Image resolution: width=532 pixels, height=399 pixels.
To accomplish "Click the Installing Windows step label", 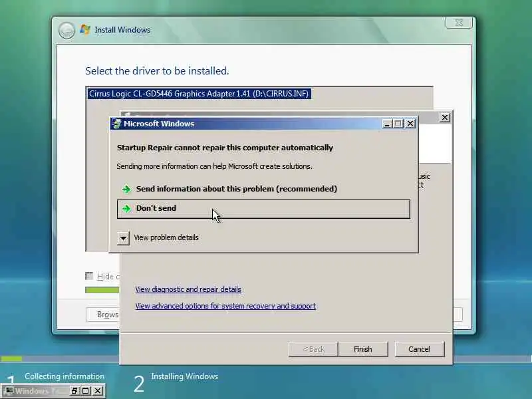I will point(185,376).
